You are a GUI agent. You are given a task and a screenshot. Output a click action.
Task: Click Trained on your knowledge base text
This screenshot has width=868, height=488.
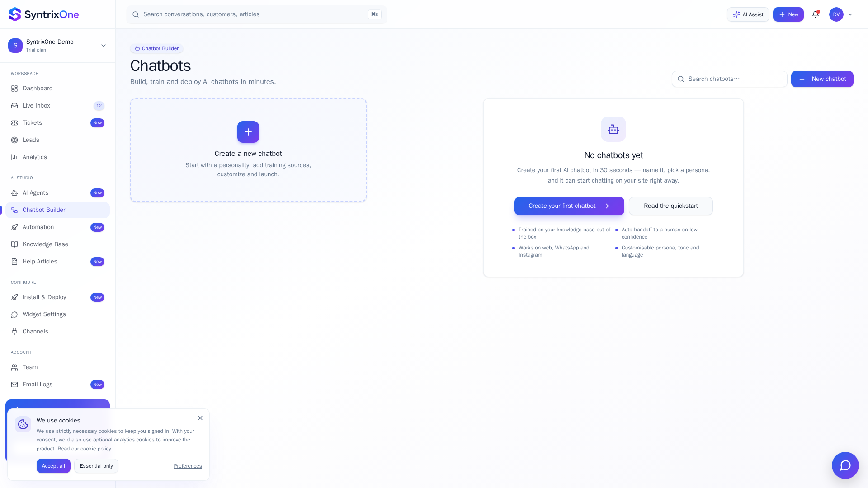[564, 233]
